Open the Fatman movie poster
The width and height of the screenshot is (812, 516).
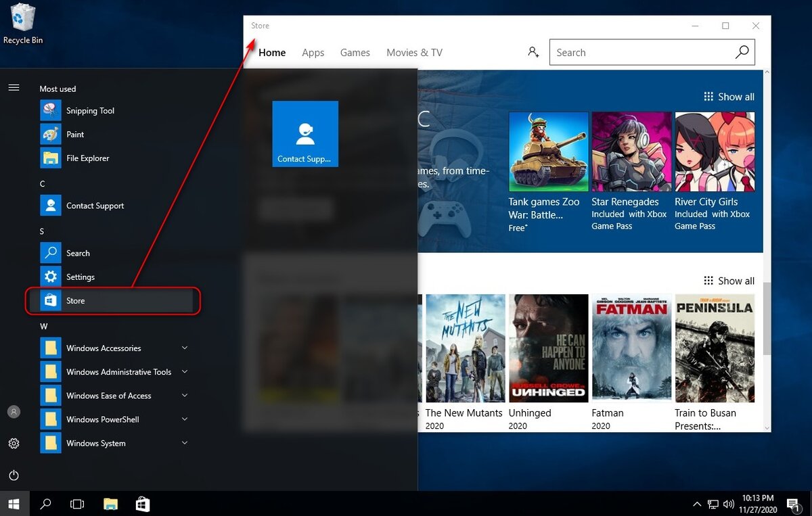point(631,348)
